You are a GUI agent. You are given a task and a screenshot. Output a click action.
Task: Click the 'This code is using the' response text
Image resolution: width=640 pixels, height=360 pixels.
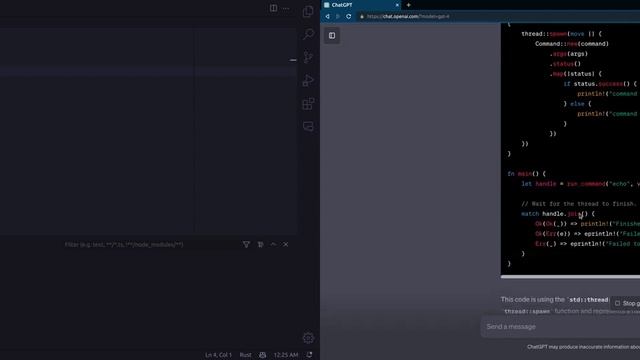coord(533,300)
